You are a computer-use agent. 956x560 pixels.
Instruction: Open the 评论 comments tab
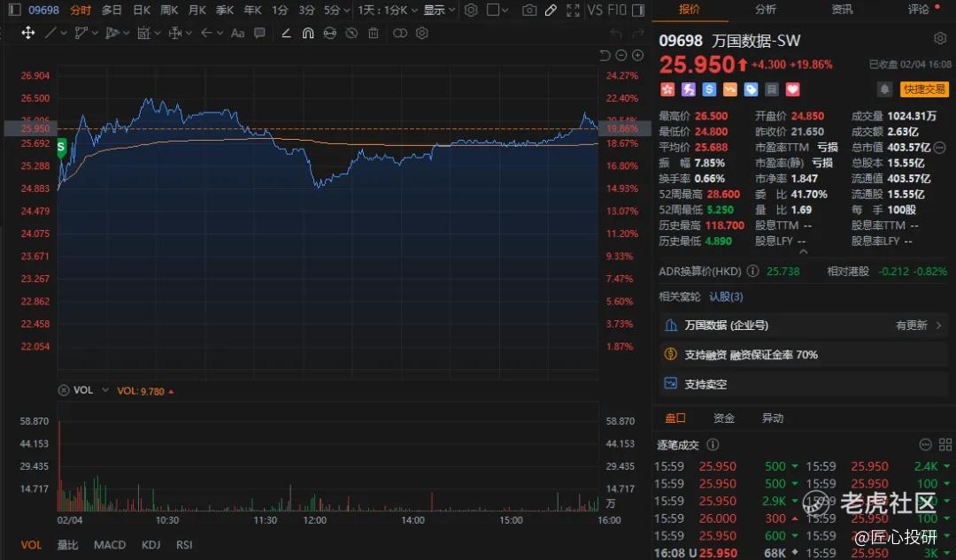pyautogui.click(x=918, y=9)
